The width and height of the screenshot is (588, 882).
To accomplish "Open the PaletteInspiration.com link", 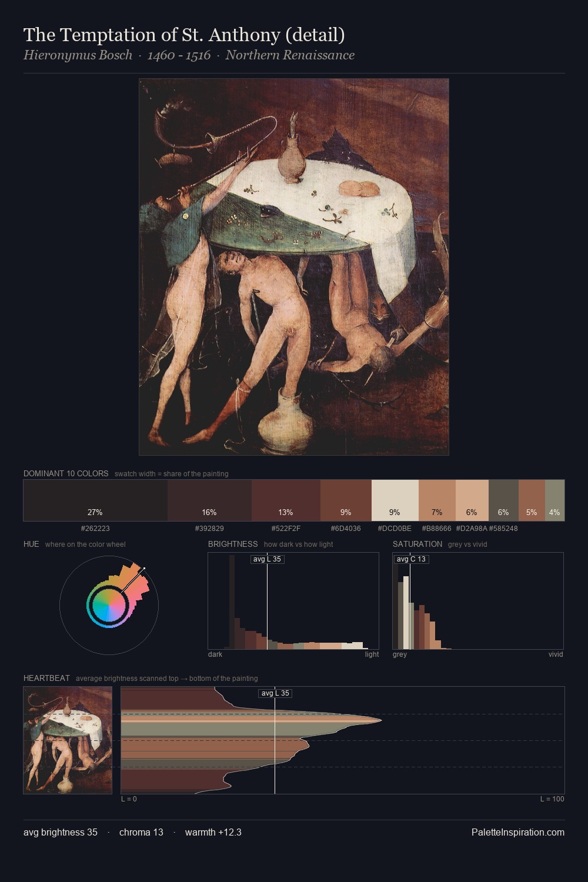I will pyautogui.click(x=518, y=832).
